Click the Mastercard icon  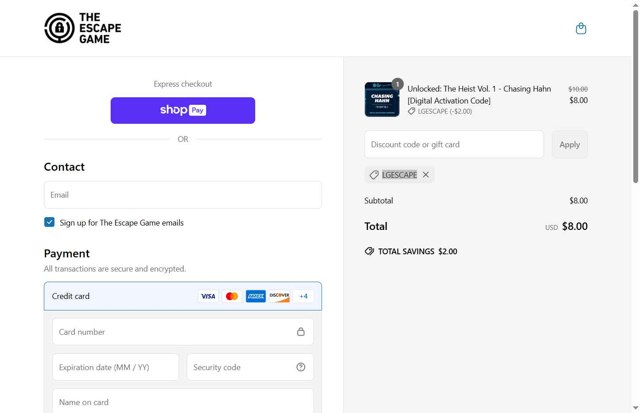(x=232, y=296)
